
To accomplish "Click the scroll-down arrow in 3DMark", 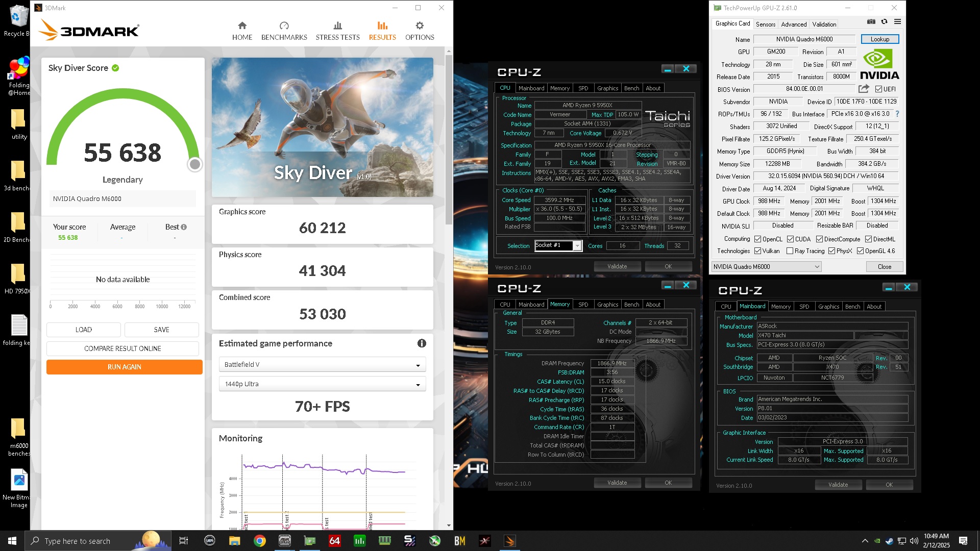I will coord(449,525).
